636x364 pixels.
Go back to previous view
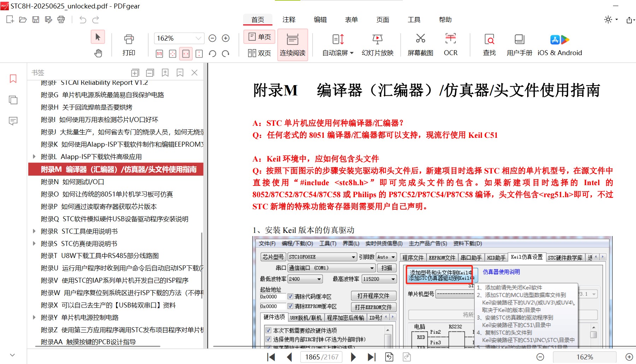pos(389,357)
